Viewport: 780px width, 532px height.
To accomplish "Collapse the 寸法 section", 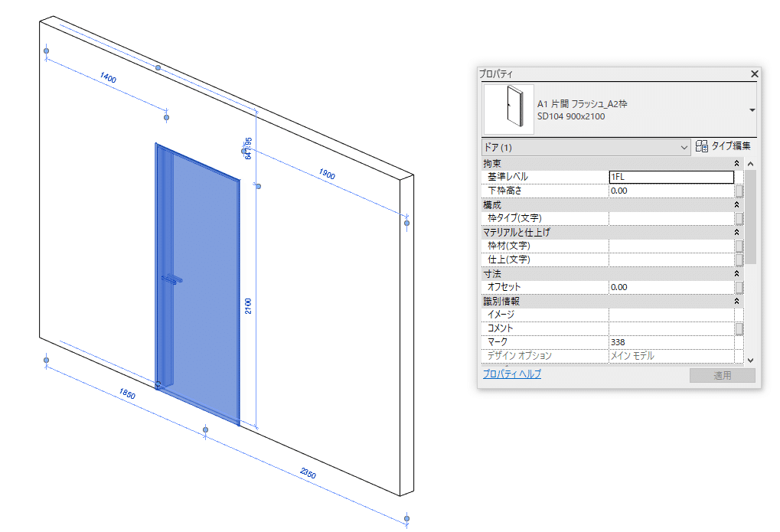I will pyautogui.click(x=736, y=273).
